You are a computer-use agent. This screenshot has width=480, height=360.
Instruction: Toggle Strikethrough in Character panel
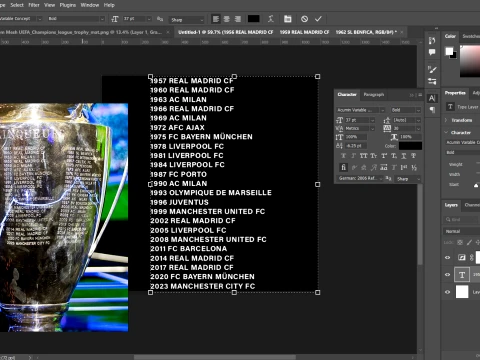[x=414, y=156]
